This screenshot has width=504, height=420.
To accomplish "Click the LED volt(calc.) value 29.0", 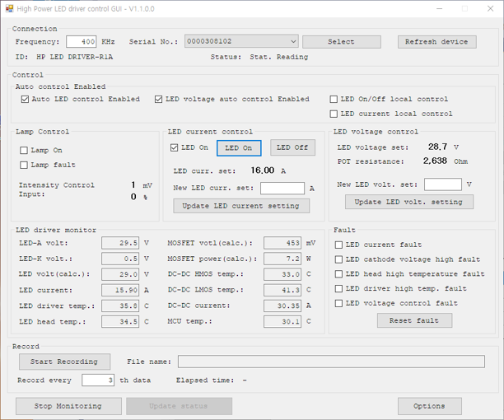I will tap(120, 274).
